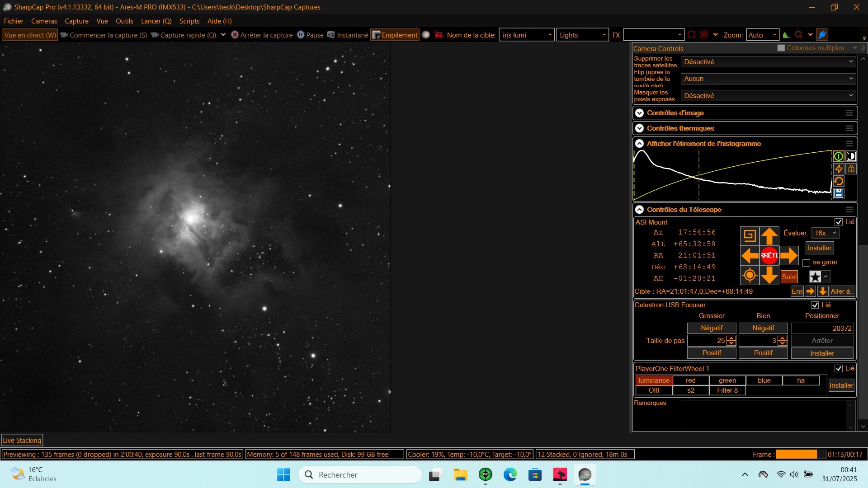
Task: Toggle the 'se garer' park checkbox
Action: pyautogui.click(x=806, y=263)
